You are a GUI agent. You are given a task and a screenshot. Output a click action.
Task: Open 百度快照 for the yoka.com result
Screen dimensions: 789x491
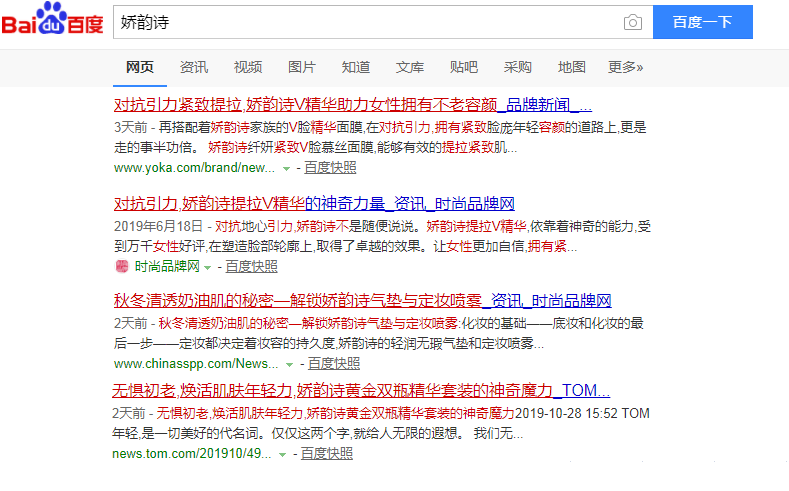[x=330, y=168]
